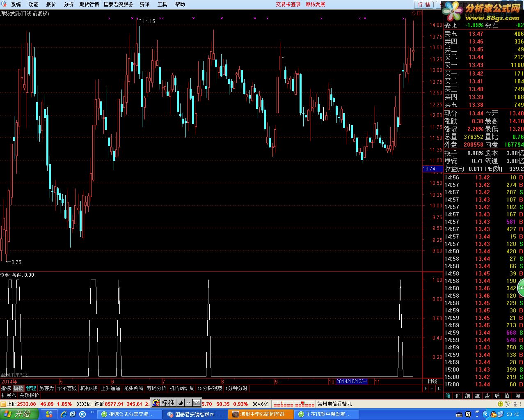The height and width of the screenshot is (420, 524).
Task: Open the 资讯 menu
Action: pos(144,4)
